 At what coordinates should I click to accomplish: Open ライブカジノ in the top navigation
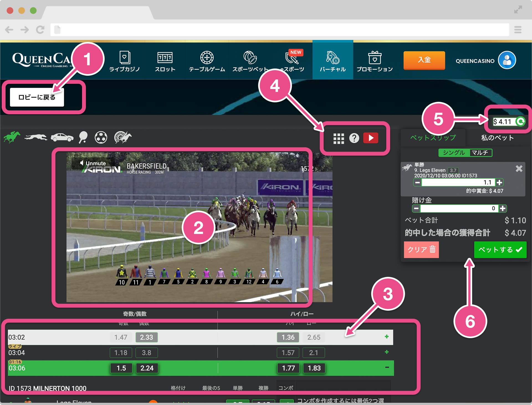point(124,61)
